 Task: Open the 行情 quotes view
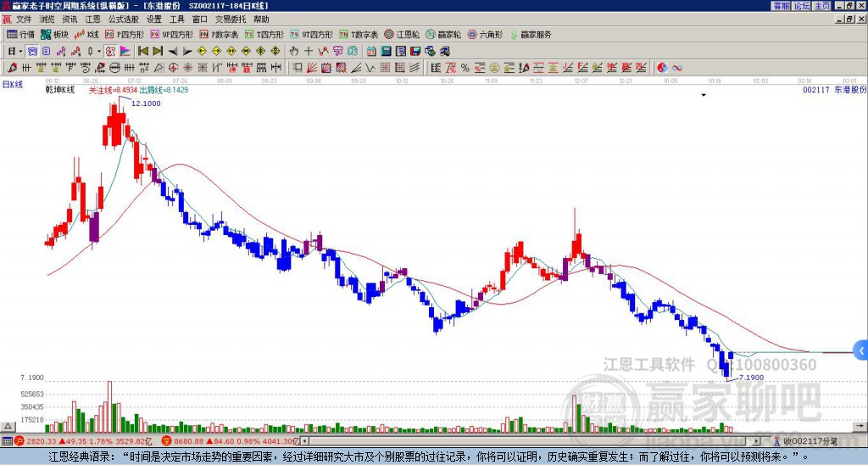[x=21, y=34]
